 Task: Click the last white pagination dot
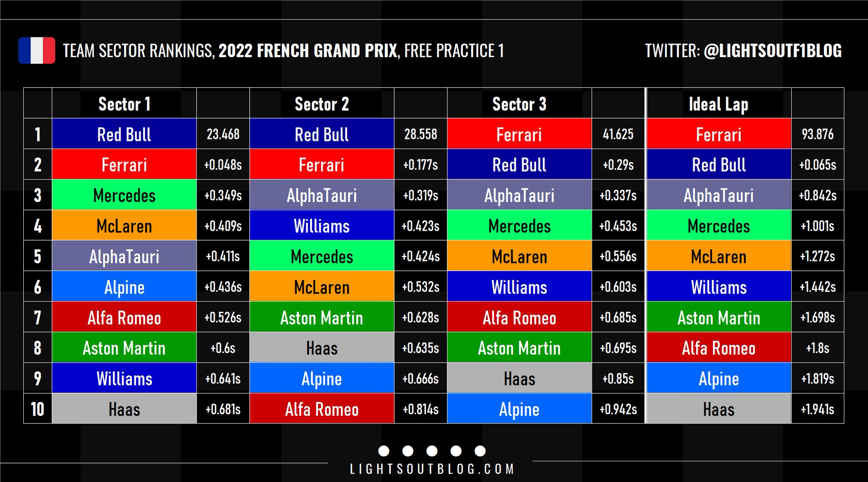click(x=480, y=451)
